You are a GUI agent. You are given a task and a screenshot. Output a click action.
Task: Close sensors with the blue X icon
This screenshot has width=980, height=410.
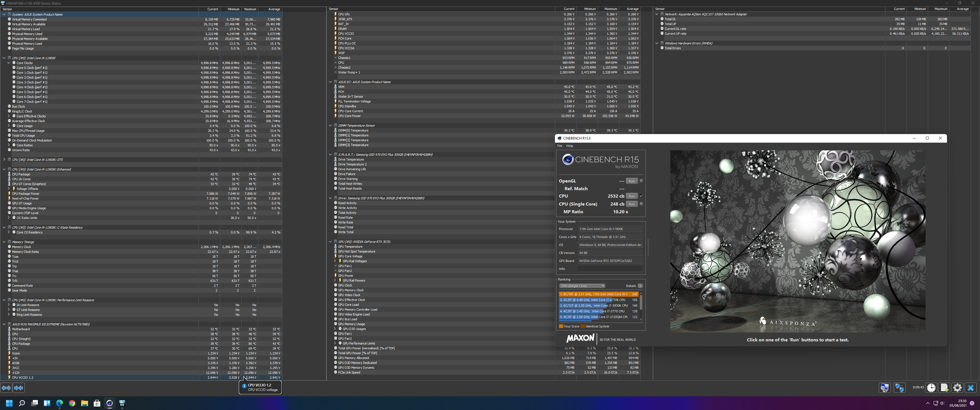click(x=971, y=388)
